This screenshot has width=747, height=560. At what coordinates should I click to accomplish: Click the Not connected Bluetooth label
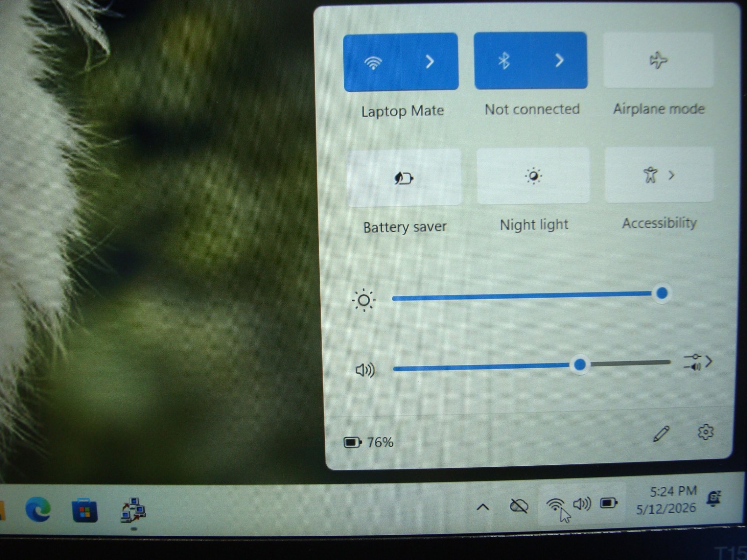coord(532,109)
